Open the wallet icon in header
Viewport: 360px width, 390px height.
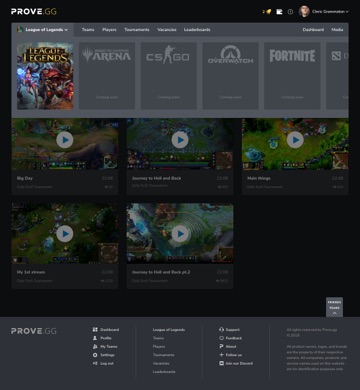(279, 12)
